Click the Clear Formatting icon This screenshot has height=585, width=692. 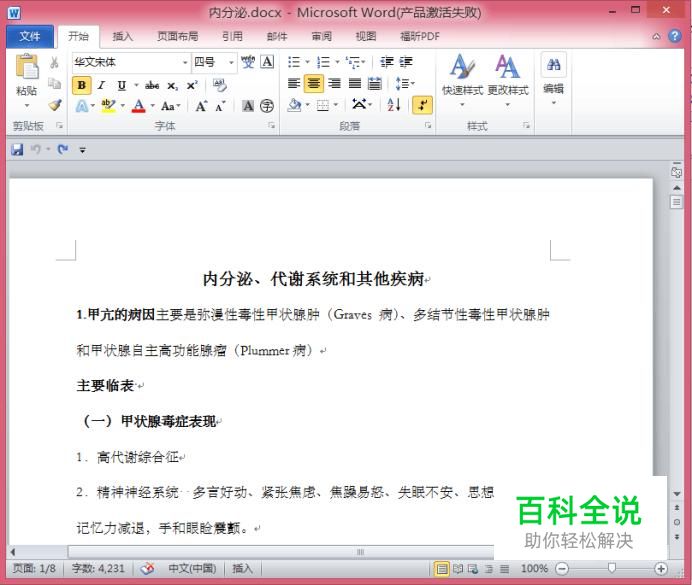pyautogui.click(x=219, y=85)
